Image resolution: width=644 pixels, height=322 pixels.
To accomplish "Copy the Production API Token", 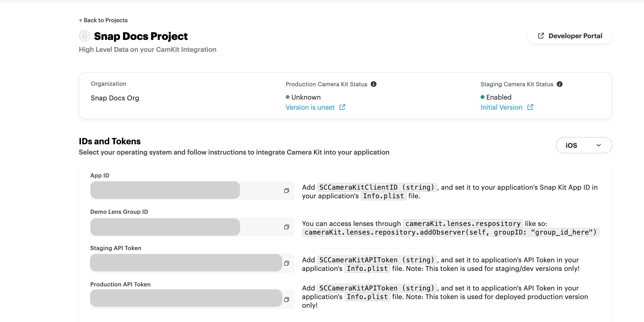I will (286, 300).
